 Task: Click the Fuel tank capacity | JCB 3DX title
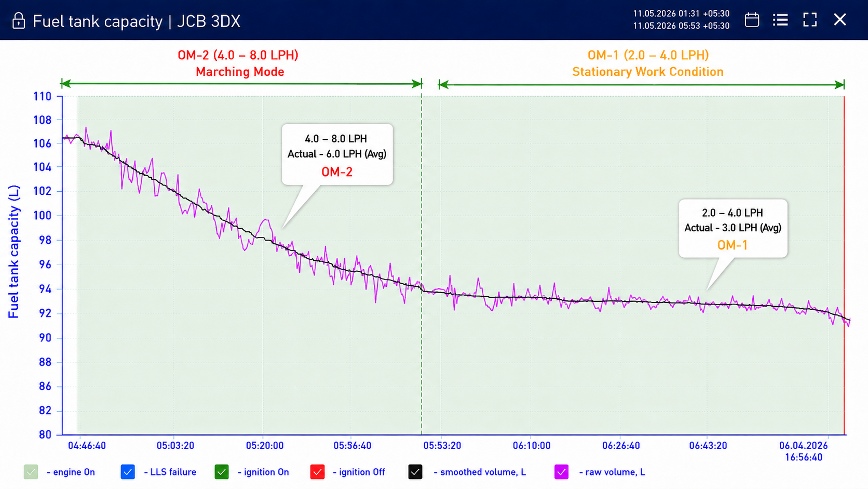[137, 21]
